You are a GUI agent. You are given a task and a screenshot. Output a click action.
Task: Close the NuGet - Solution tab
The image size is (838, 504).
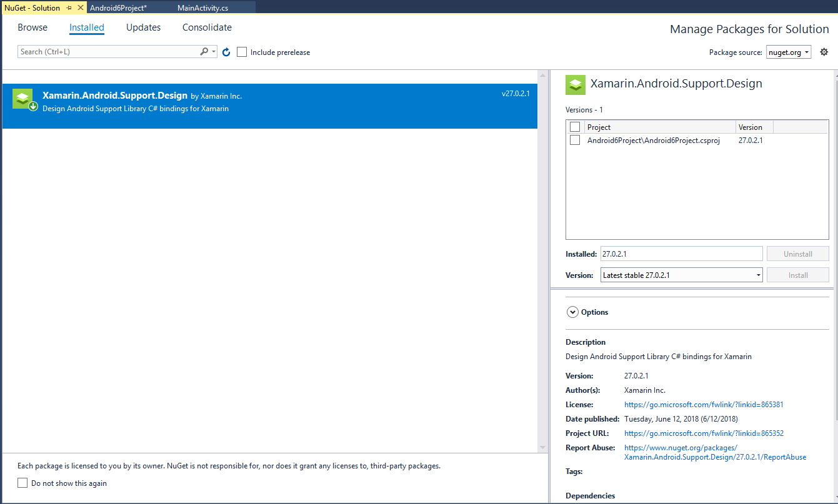pos(80,7)
